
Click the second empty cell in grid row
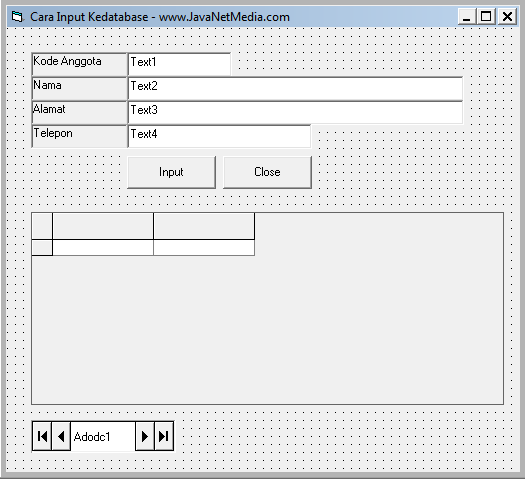tap(204, 248)
